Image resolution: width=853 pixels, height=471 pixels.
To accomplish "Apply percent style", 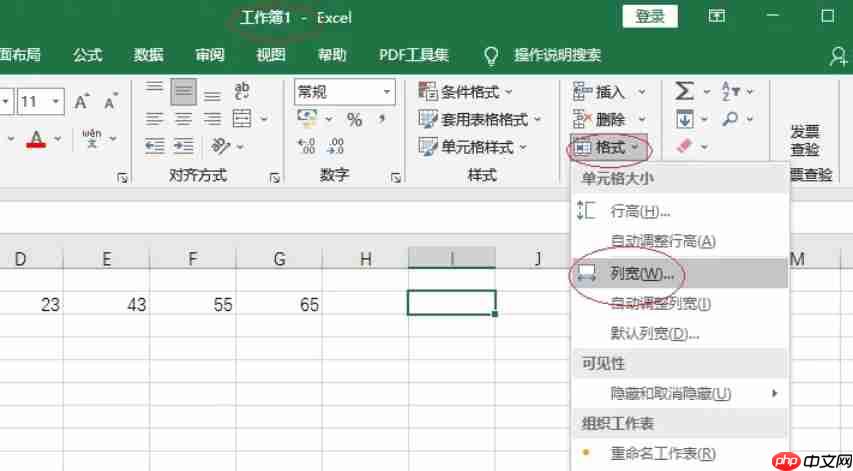I will point(355,119).
